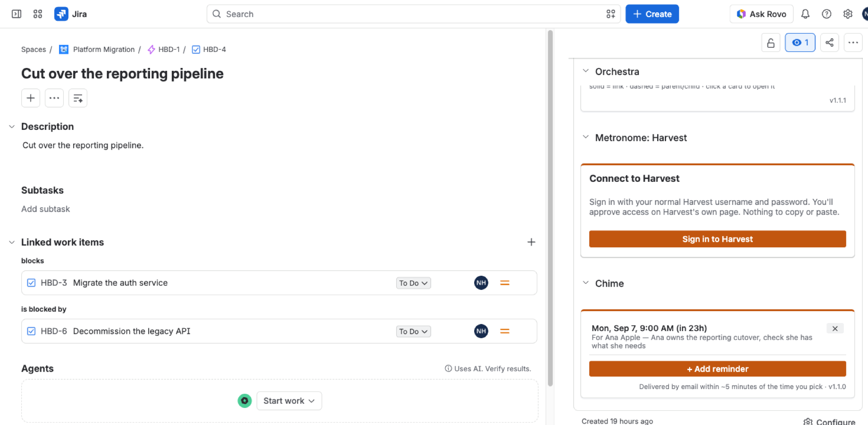
Task: Open the help question mark icon
Action: [x=826, y=14]
